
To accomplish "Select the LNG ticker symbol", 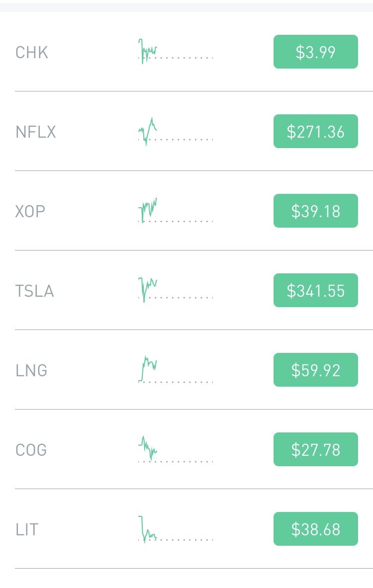I will pos(31,370).
